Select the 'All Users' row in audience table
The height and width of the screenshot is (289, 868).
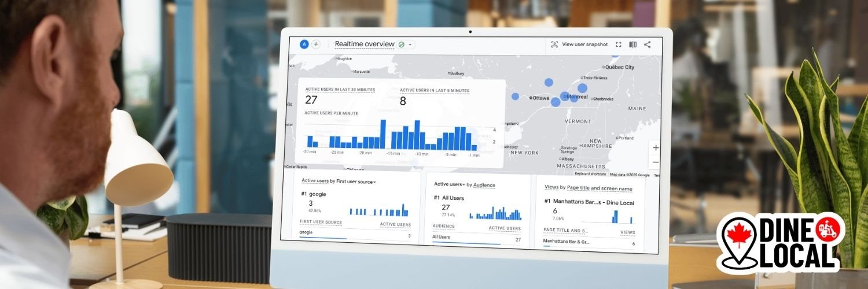tap(476, 238)
